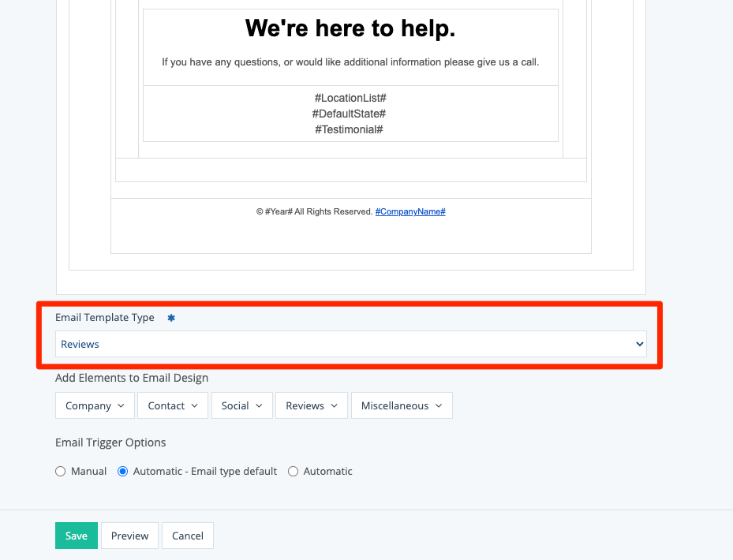Expand the Miscellaneous elements dropdown
733x560 pixels.
(x=402, y=405)
